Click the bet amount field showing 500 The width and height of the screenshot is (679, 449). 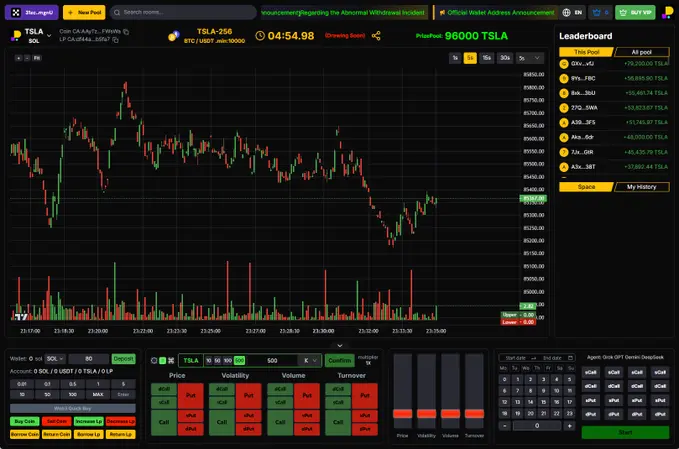click(x=272, y=360)
